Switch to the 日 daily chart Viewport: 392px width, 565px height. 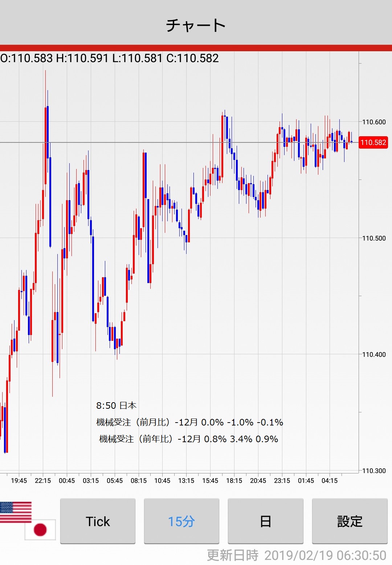pos(265,521)
